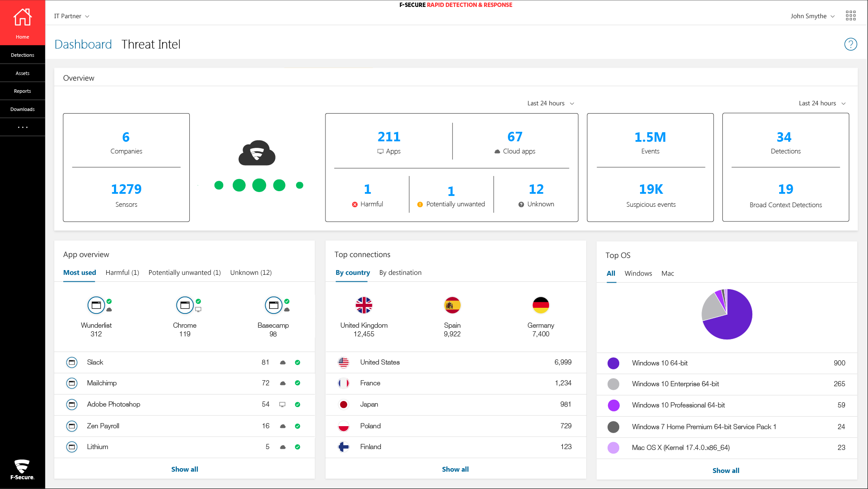
Task: Expand the more options ellipsis in sidebar
Action: 23,127
